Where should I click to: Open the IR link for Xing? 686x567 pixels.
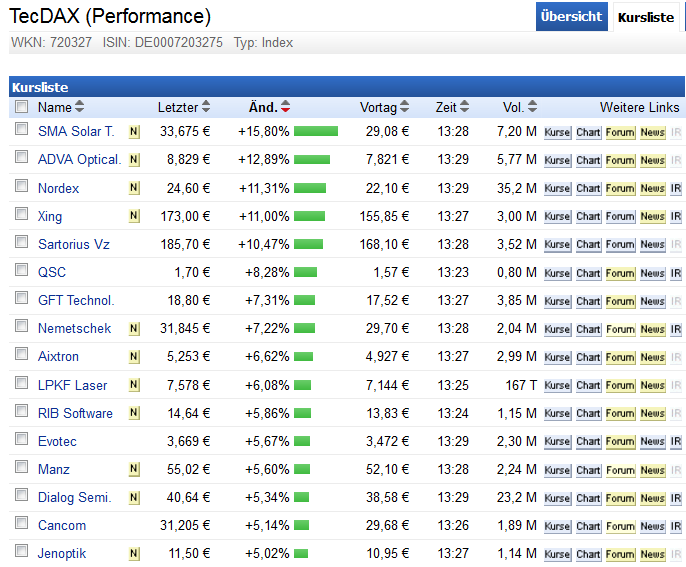coord(676,217)
